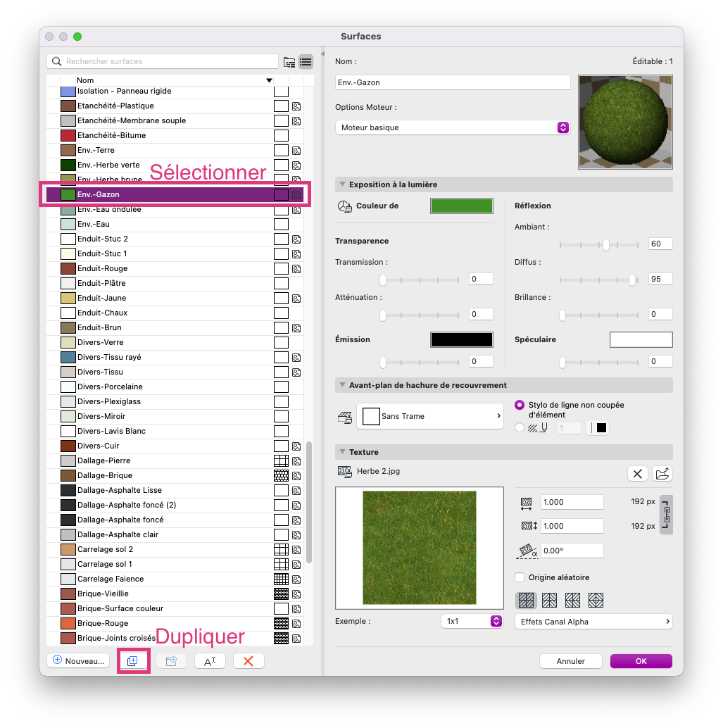
Task: Collapse the Exposition à la lumière section
Action: (x=342, y=184)
